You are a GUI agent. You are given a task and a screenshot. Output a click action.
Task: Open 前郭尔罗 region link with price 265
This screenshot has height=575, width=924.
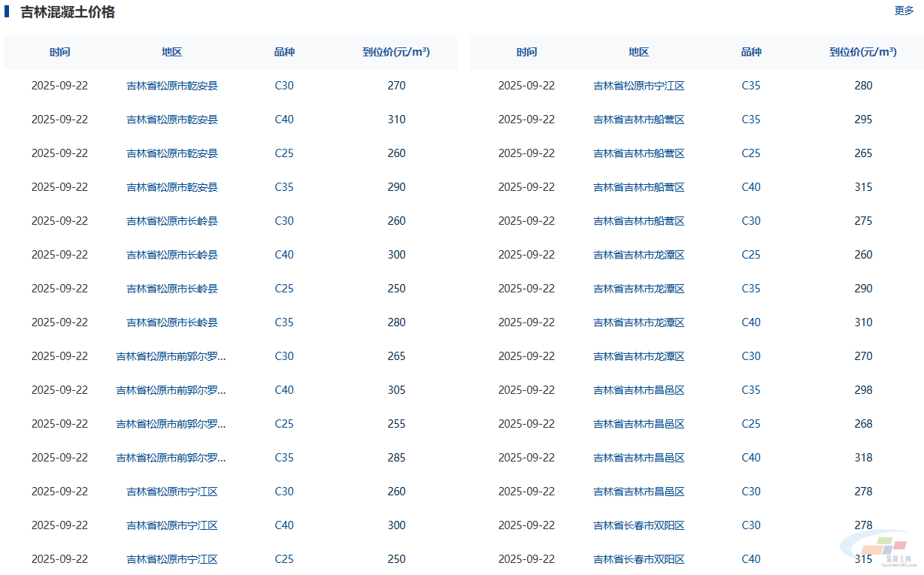pos(171,356)
